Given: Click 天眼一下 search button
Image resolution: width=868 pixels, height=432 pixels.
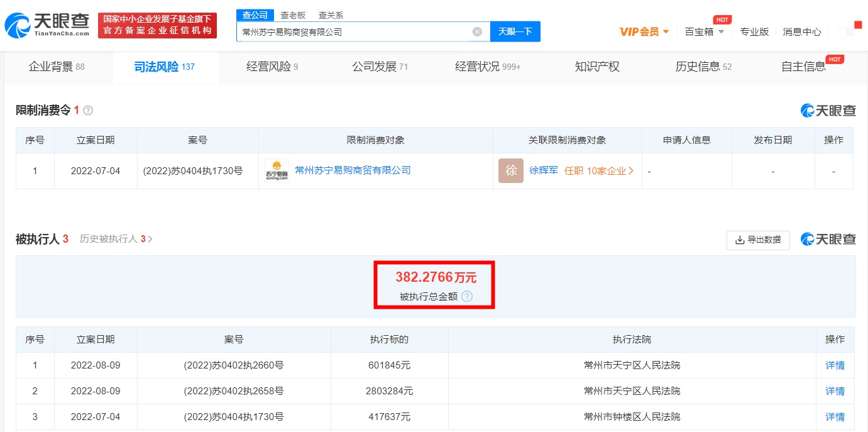Looking at the screenshot, I should [515, 31].
